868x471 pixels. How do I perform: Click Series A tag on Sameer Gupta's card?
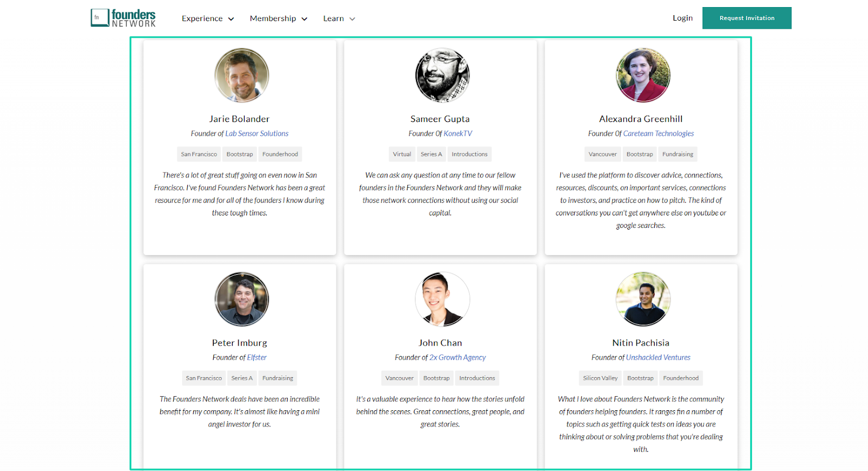[431, 154]
